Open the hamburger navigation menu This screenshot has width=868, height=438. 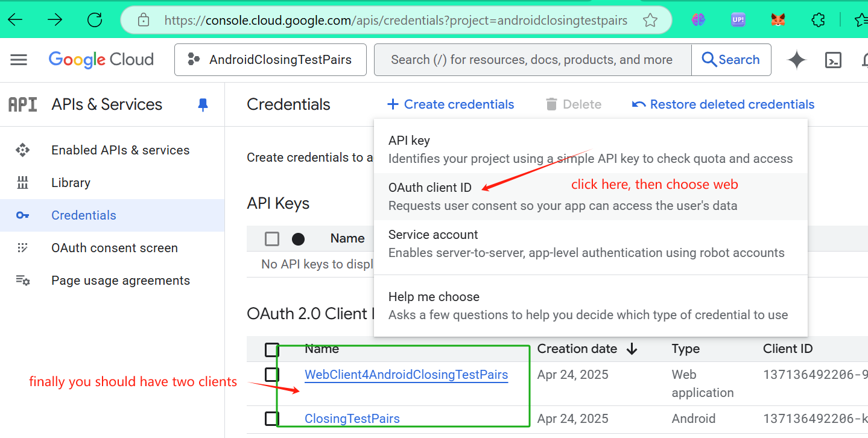click(19, 60)
